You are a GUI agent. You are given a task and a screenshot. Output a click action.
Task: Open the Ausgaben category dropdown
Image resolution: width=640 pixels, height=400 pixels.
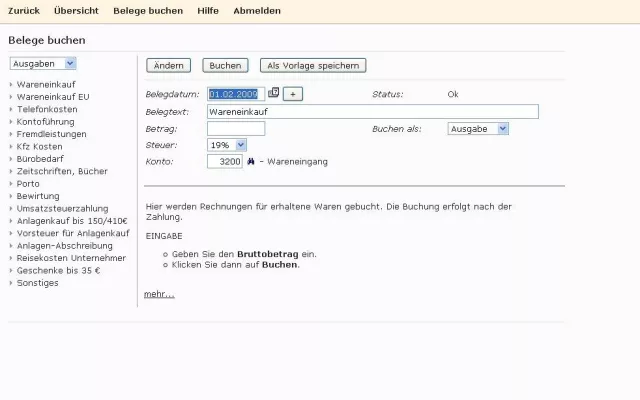(43, 63)
